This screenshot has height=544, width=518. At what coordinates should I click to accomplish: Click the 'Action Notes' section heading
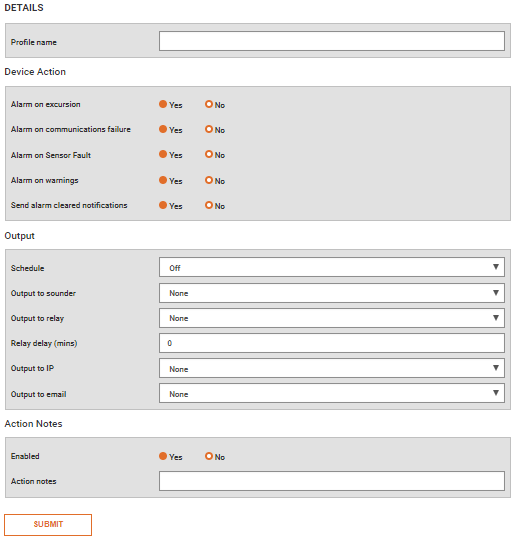(x=33, y=424)
